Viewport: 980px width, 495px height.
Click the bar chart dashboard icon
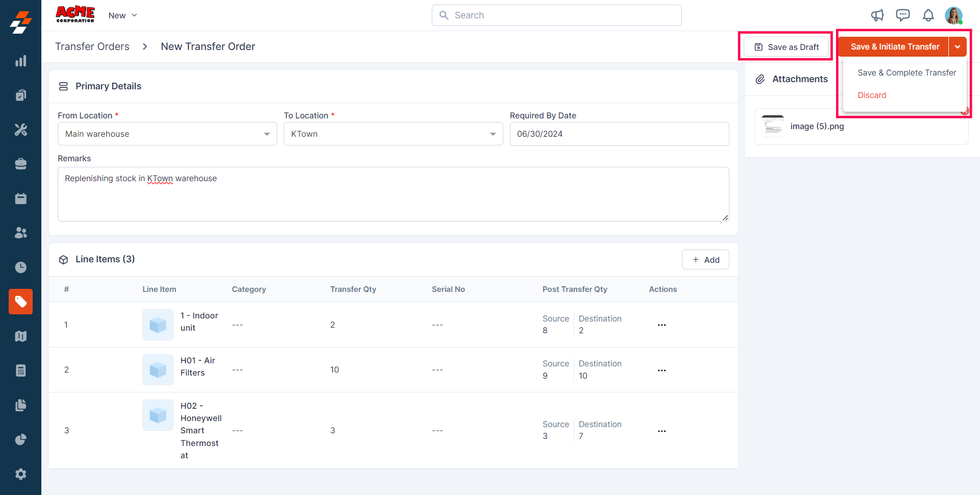coord(20,61)
